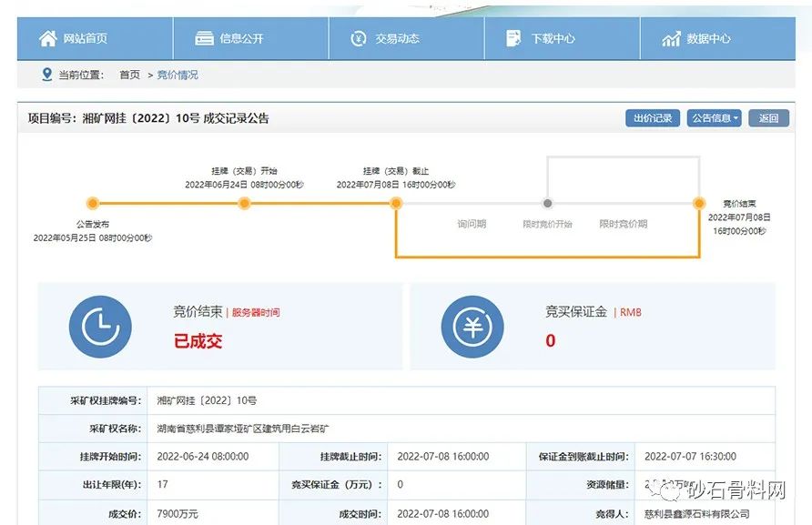The image size is (812, 525).
Task: Click the card icon beside 信息公开
Action: [x=205, y=38]
